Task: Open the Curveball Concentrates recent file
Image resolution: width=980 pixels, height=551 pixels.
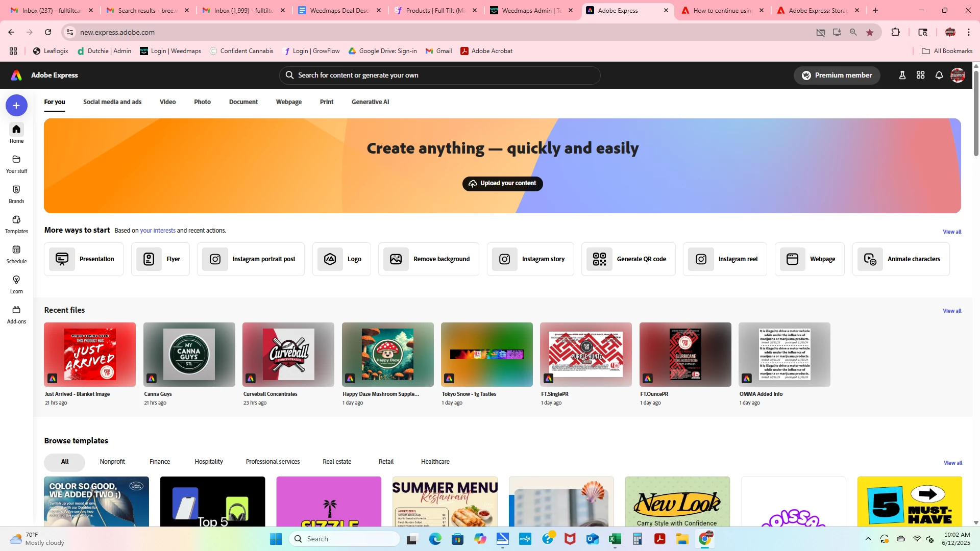Action: pyautogui.click(x=288, y=355)
